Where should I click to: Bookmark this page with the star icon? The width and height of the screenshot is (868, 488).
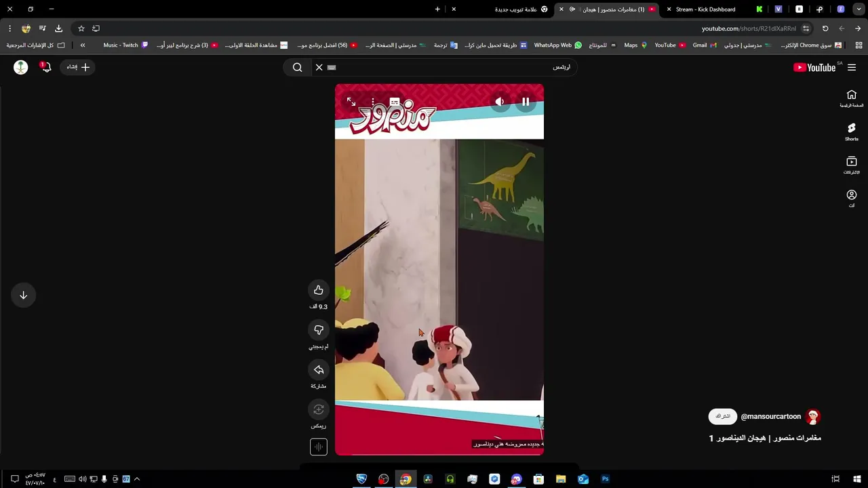[81, 28]
